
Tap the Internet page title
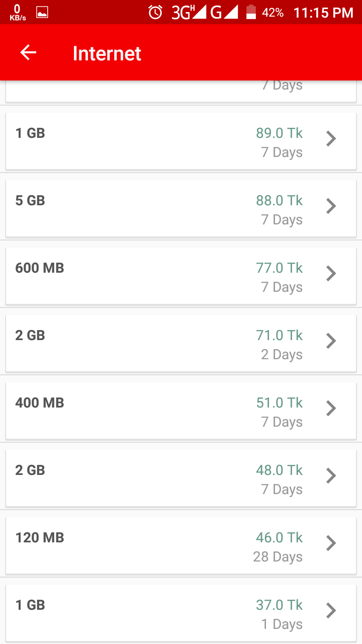(107, 53)
